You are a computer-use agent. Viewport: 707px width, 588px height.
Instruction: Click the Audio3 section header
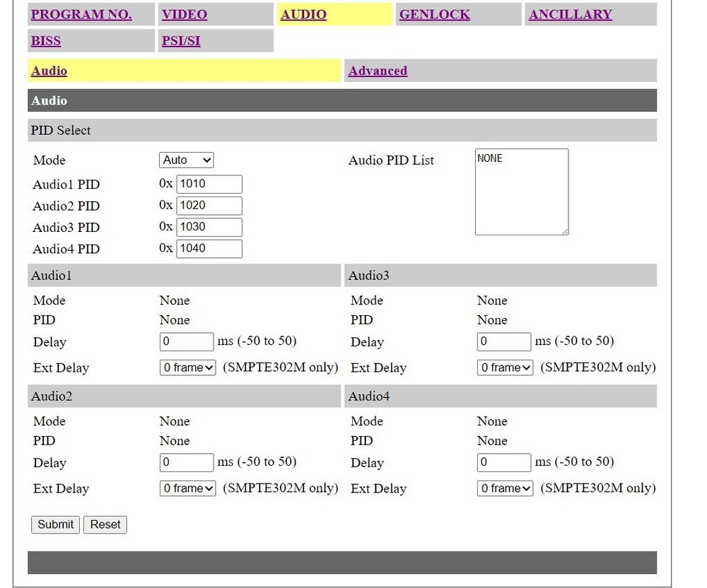pos(501,276)
